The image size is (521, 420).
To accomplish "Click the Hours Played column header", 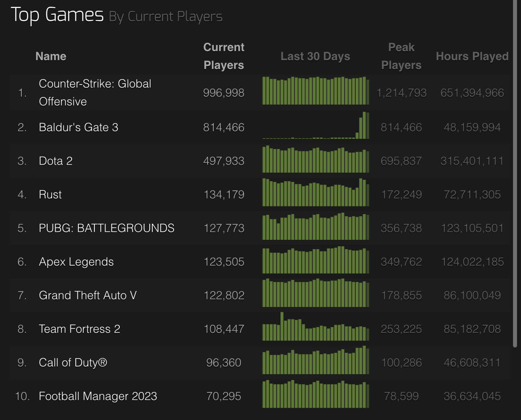I will pyautogui.click(x=472, y=57).
